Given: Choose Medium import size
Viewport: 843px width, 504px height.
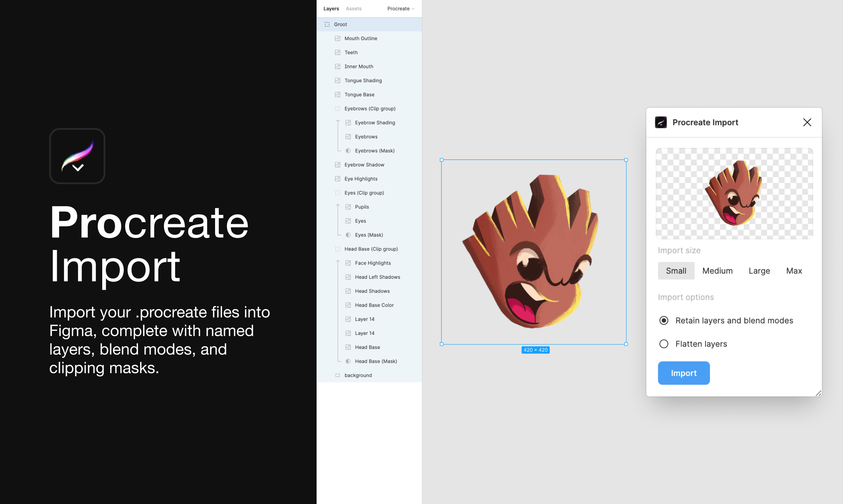Looking at the screenshot, I should point(717,271).
